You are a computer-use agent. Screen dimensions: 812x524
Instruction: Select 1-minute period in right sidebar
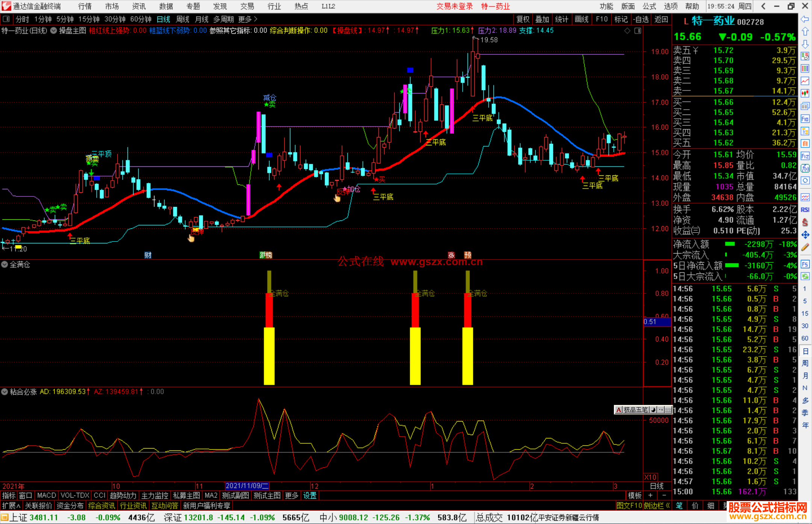tap(804, 288)
